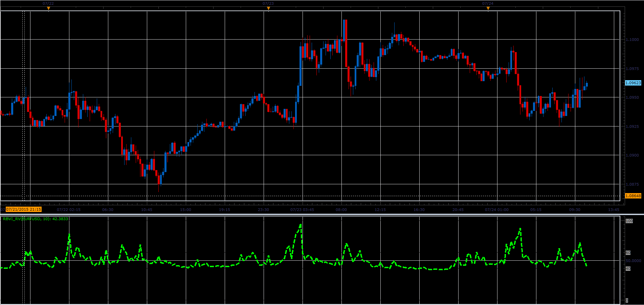
Task: Click the 16:30 time axis label
Action: coord(419,210)
